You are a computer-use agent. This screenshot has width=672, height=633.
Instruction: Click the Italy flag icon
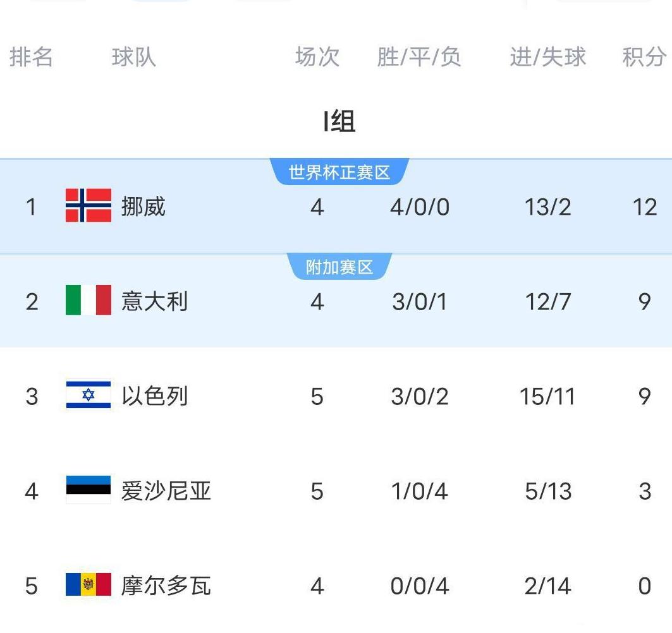pyautogui.click(x=89, y=301)
